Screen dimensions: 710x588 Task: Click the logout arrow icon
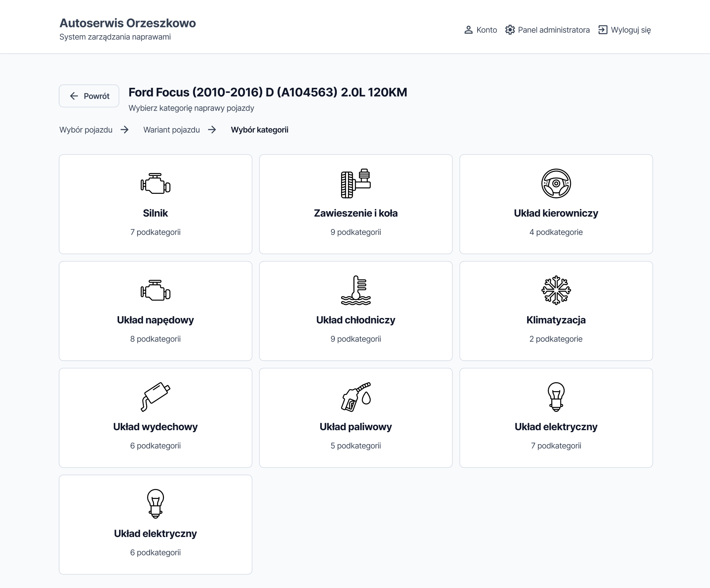(603, 30)
